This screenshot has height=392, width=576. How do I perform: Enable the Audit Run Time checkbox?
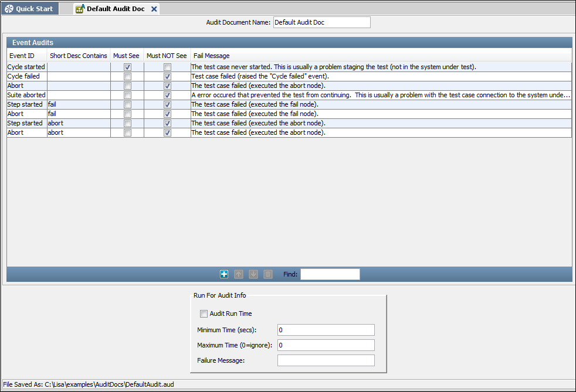[204, 314]
